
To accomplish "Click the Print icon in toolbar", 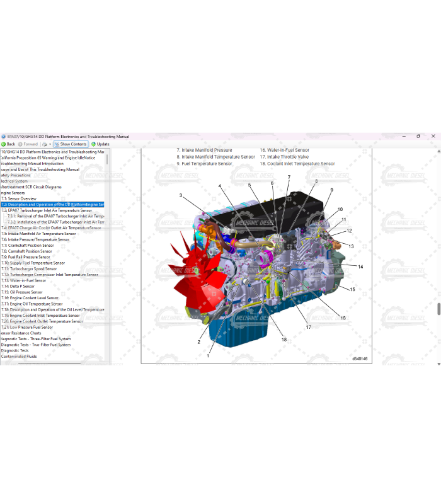I will 44,144.
